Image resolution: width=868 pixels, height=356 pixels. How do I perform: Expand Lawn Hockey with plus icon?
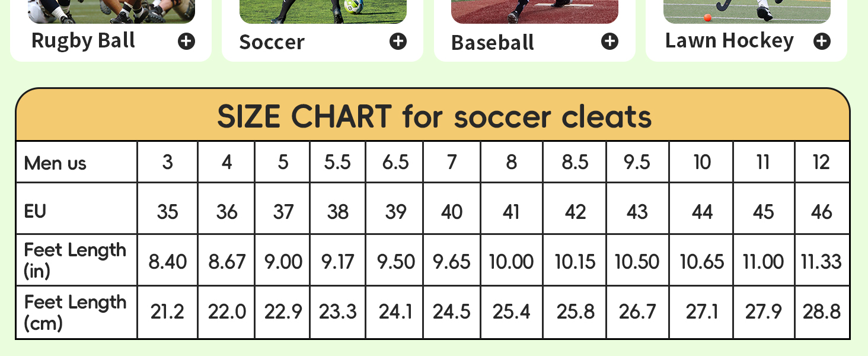click(822, 41)
